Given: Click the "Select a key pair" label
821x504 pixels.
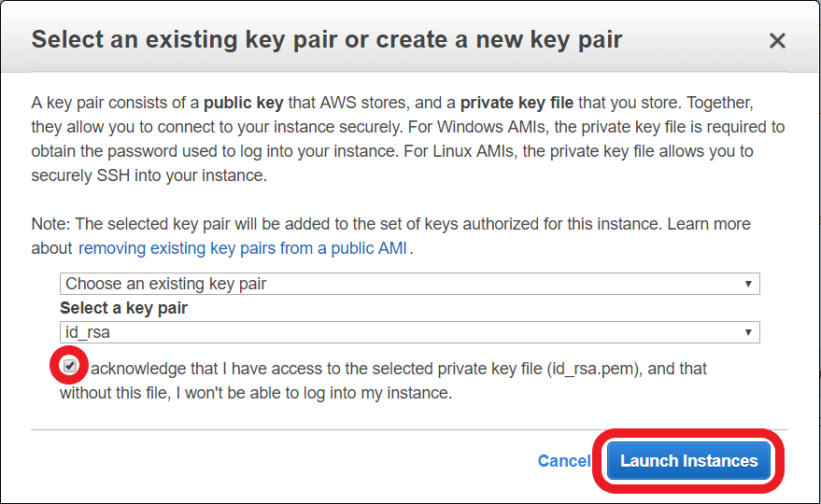Looking at the screenshot, I should click(123, 308).
